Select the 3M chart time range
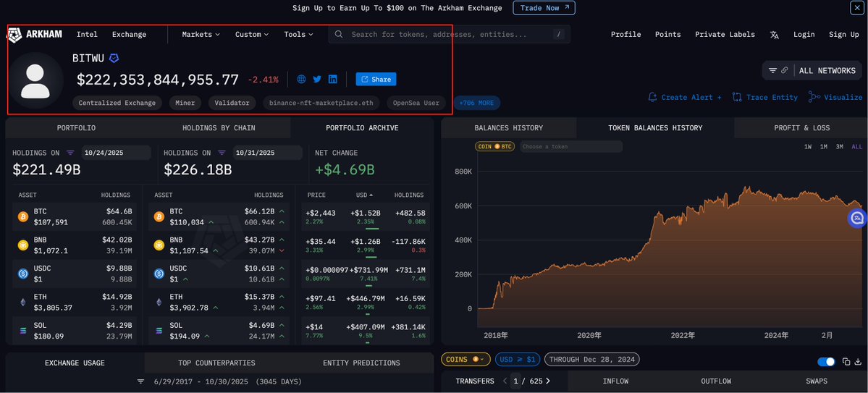 [840, 147]
